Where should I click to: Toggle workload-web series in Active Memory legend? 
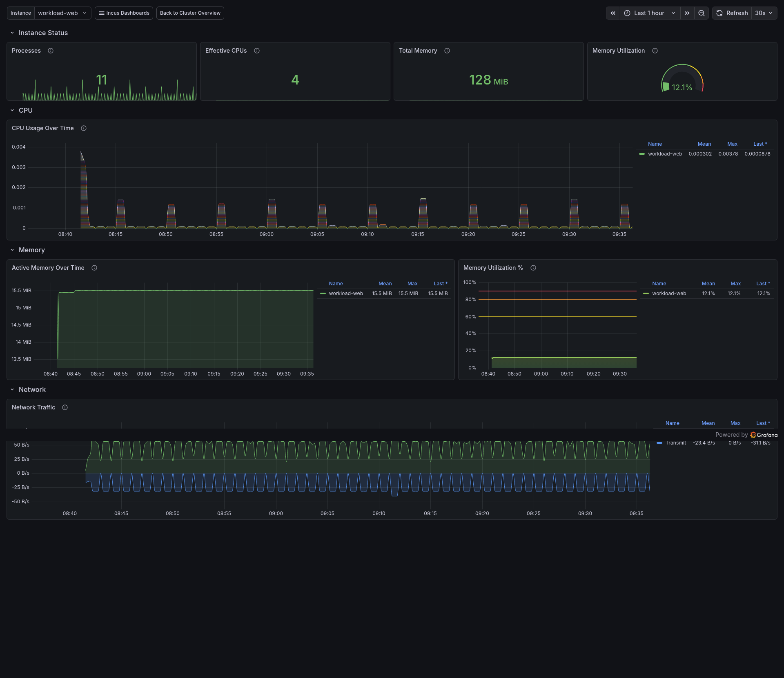tap(346, 293)
